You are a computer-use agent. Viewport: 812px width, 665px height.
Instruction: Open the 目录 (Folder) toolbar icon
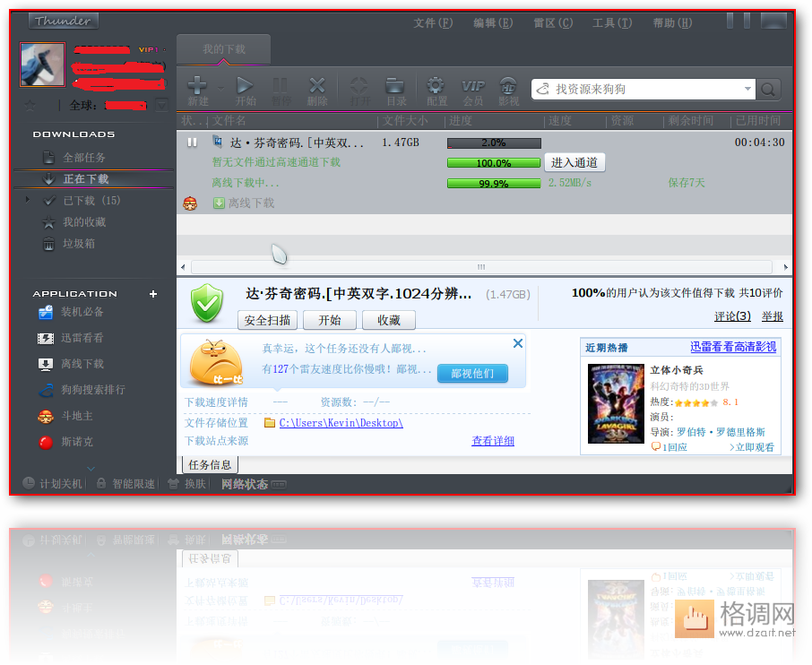tap(395, 86)
